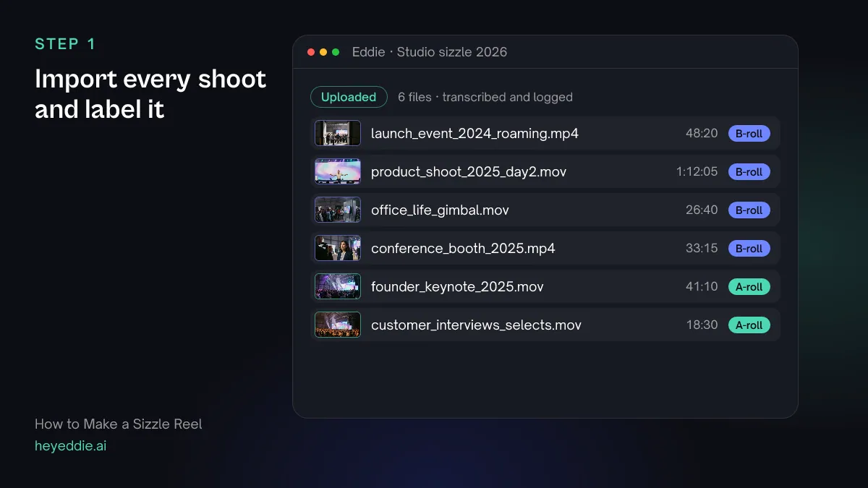Select the founder_keynote_2025.mov thumbnail
The image size is (868, 488).
tap(338, 286)
